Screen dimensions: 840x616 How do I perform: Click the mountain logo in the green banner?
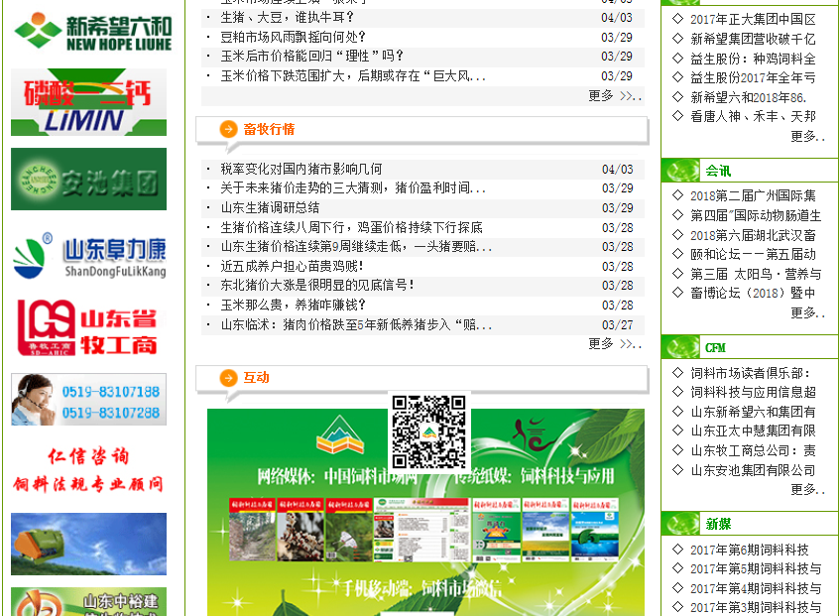pyautogui.click(x=339, y=434)
